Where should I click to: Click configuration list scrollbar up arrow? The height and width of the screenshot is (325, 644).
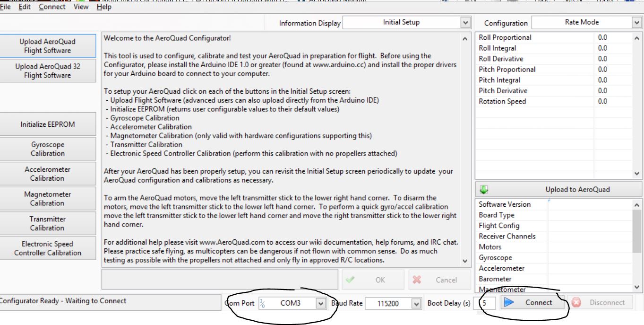[637, 38]
